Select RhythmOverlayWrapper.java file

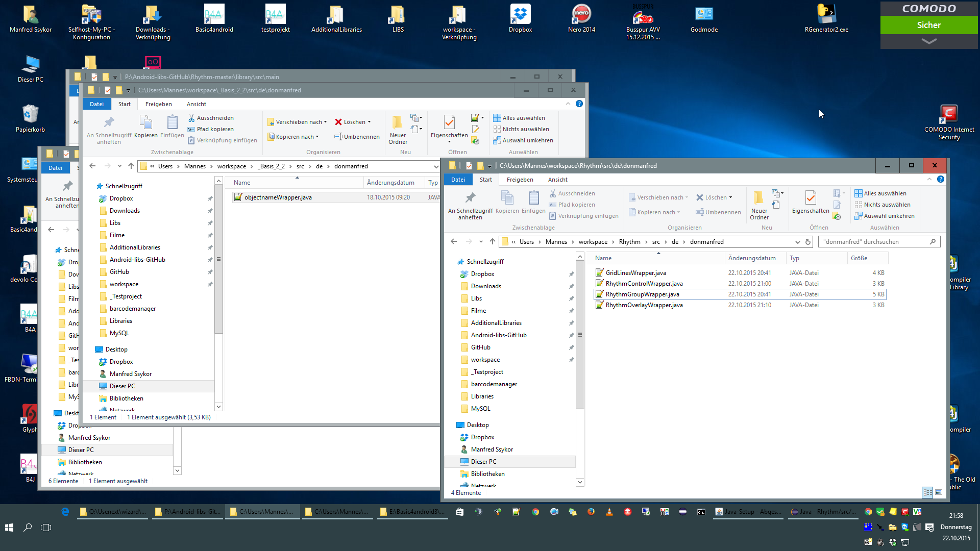644,305
